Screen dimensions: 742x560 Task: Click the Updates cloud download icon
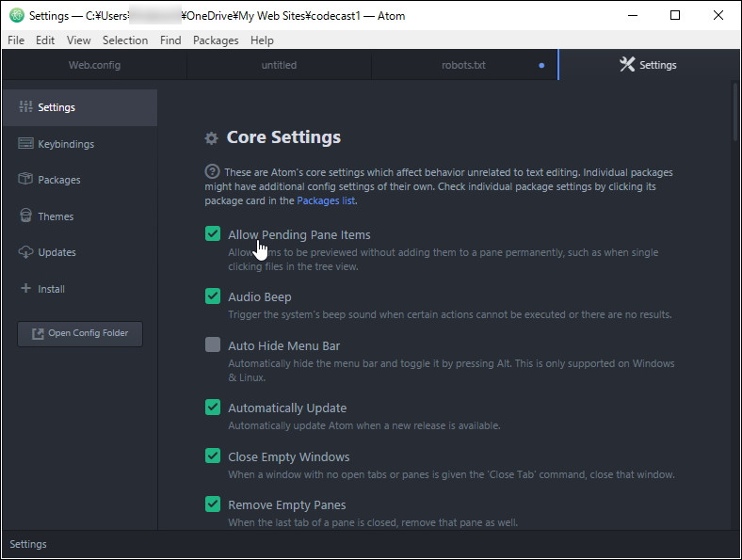click(x=25, y=252)
